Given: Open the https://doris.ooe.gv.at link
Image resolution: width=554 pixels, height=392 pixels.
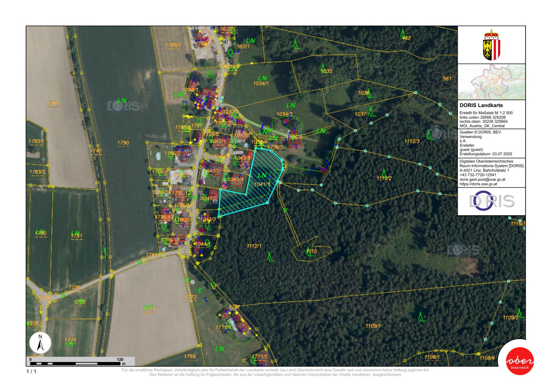Looking at the screenshot, I should [x=478, y=184].
